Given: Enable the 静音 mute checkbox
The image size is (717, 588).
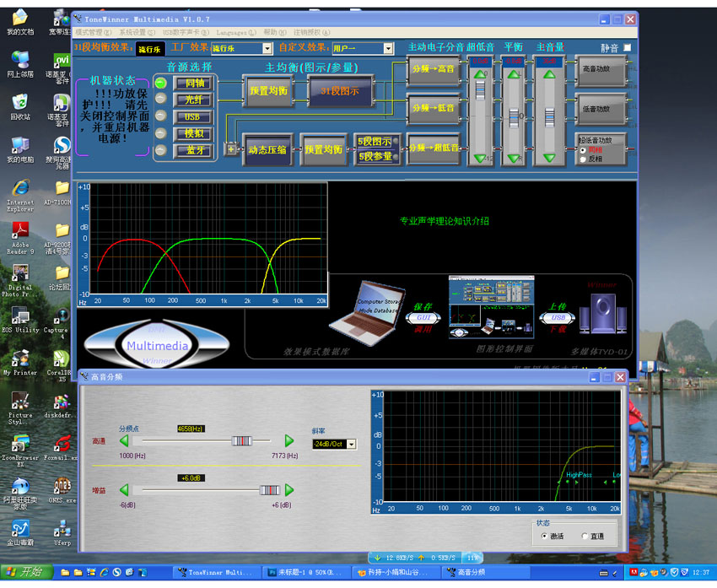Looking at the screenshot, I should [x=627, y=48].
